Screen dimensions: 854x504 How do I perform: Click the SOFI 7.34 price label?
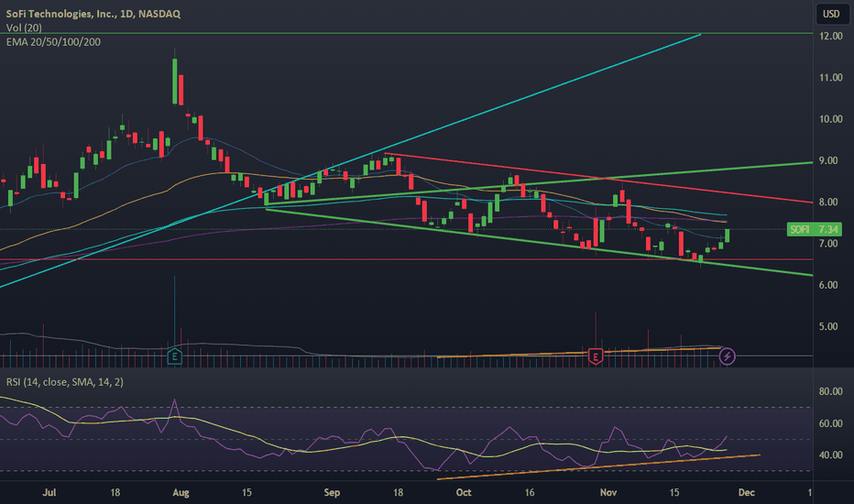pos(815,229)
